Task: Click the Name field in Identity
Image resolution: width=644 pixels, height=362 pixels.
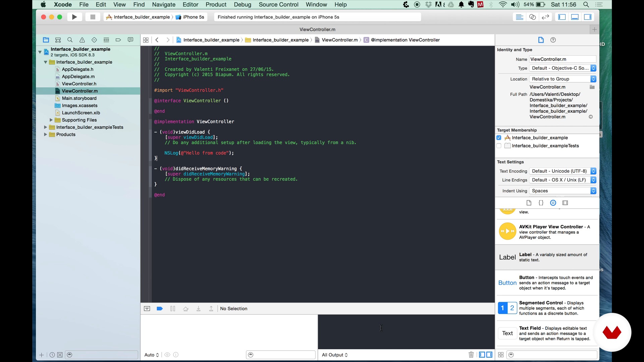Action: (x=562, y=59)
